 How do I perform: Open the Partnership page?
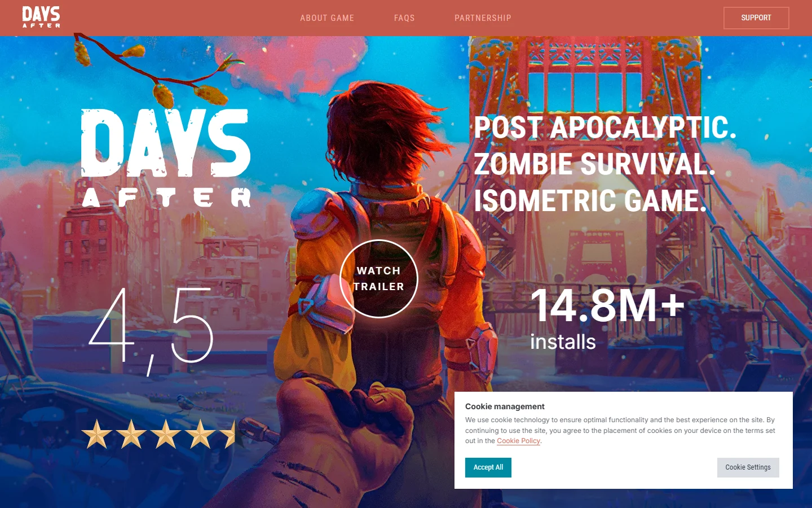[483, 18]
